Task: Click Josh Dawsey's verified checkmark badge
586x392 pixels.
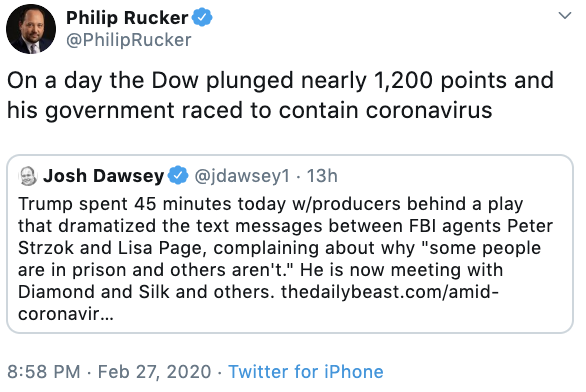Action: tap(178, 175)
